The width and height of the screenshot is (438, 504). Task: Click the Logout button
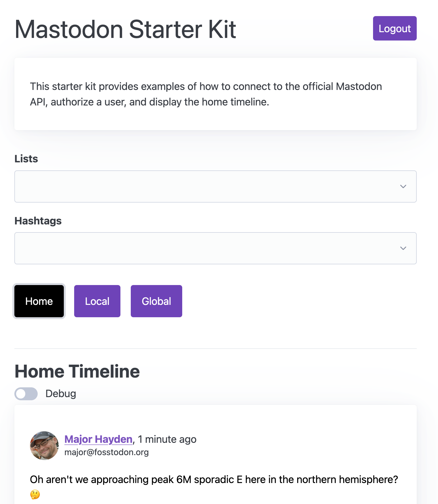(x=395, y=28)
